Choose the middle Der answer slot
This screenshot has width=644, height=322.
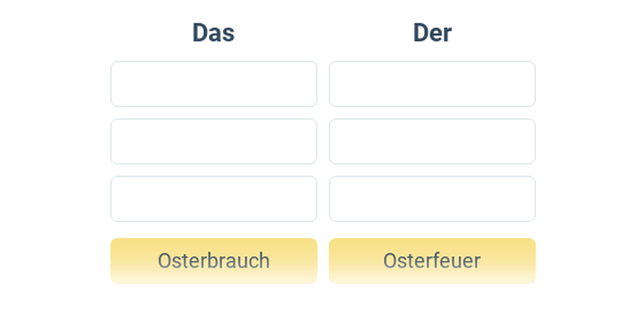[x=432, y=142]
